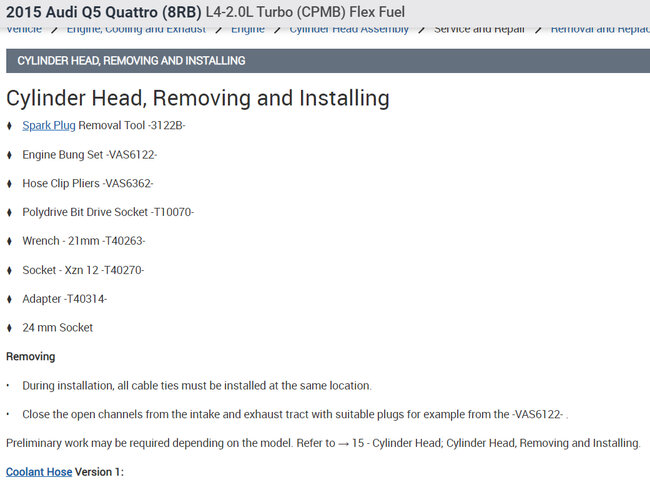This screenshot has height=485, width=650.
Task: Open Cylinder Head Assembly breadcrumb
Action: [349, 29]
